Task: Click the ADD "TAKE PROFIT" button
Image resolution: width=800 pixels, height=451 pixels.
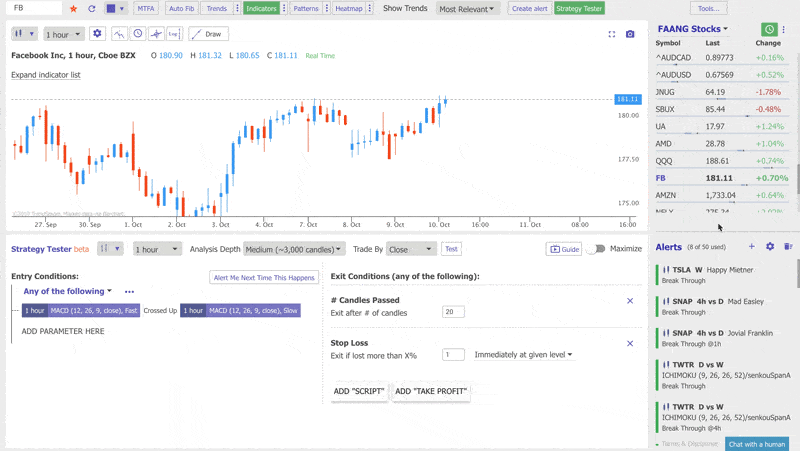Action: tap(431, 391)
